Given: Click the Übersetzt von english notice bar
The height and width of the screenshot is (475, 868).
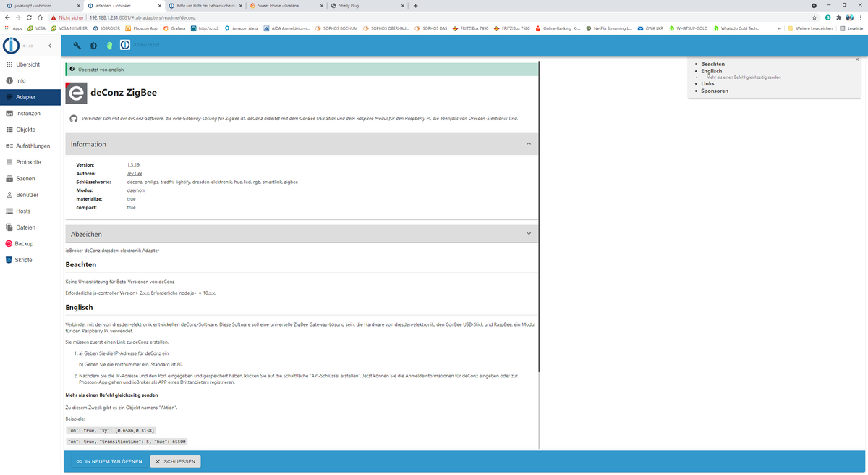Looking at the screenshot, I should [302, 70].
